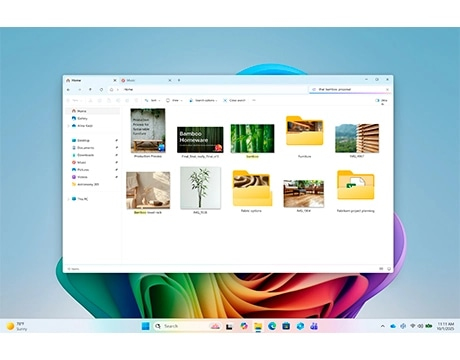
Task: Open the View dropdown menu
Action: (174, 100)
